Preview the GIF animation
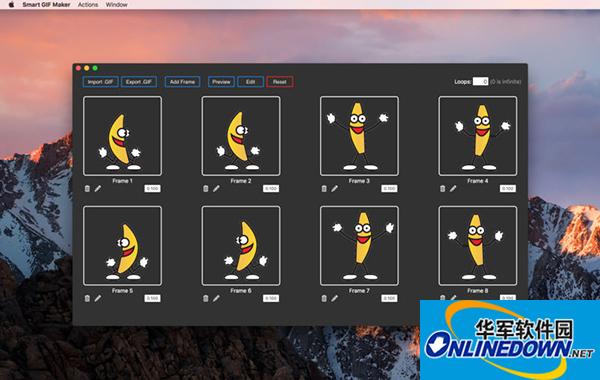The height and width of the screenshot is (380, 600). pyautogui.click(x=221, y=82)
